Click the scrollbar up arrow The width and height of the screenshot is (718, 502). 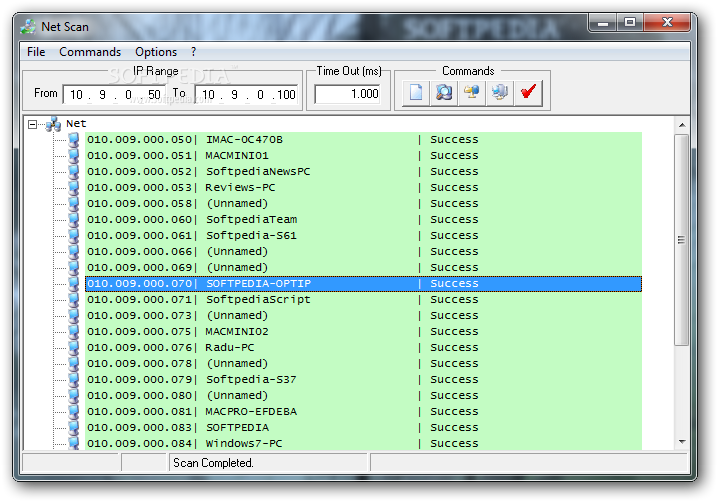[682, 125]
